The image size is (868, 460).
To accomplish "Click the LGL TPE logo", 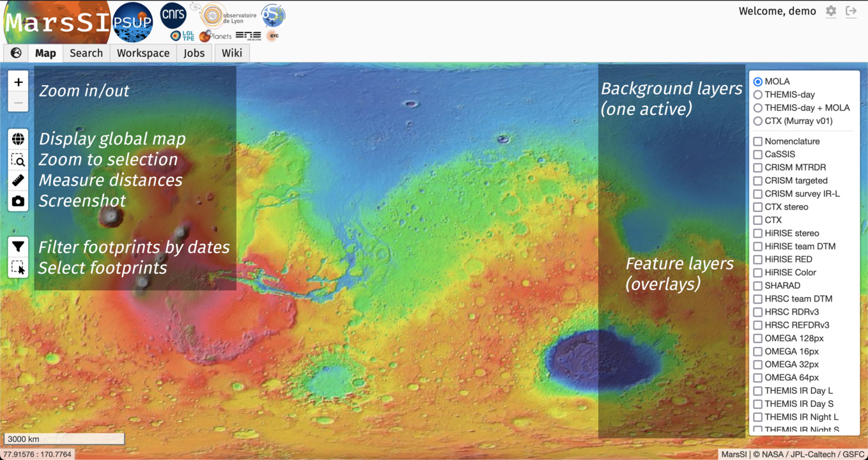I will (x=183, y=36).
